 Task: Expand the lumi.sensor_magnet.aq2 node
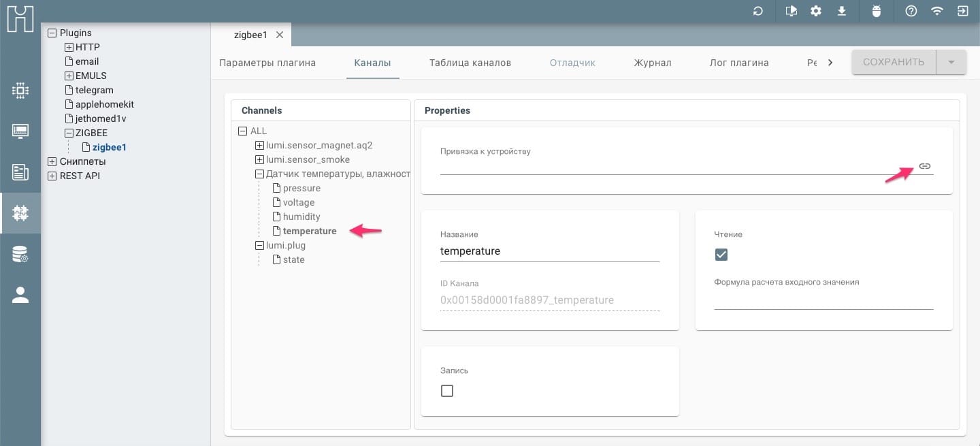tap(259, 145)
